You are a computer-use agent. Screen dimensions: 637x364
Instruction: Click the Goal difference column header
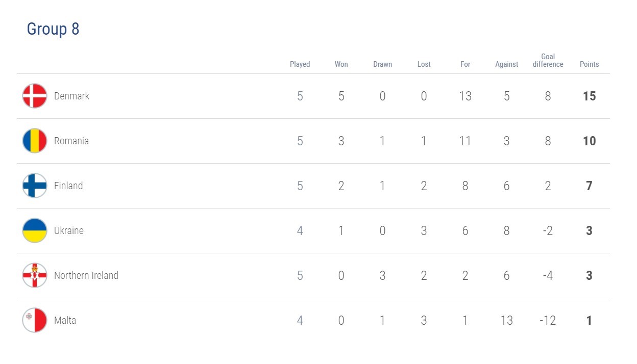click(x=548, y=60)
